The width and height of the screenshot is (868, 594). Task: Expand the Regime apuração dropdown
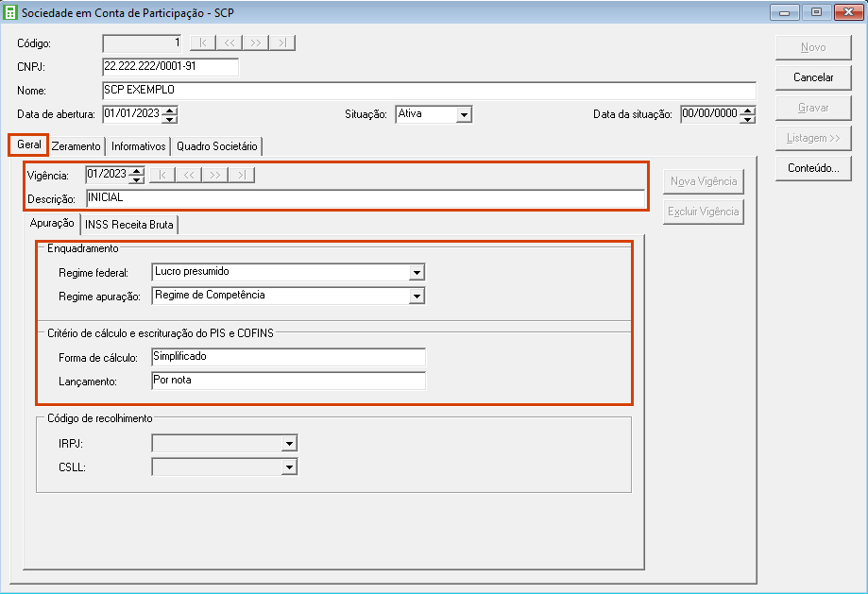[416, 296]
